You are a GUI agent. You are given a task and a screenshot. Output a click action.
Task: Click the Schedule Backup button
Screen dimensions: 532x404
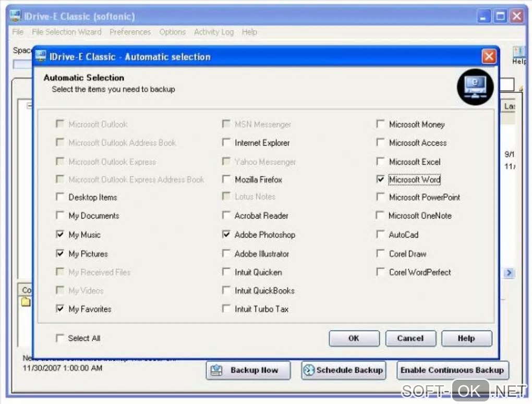pyautogui.click(x=343, y=370)
